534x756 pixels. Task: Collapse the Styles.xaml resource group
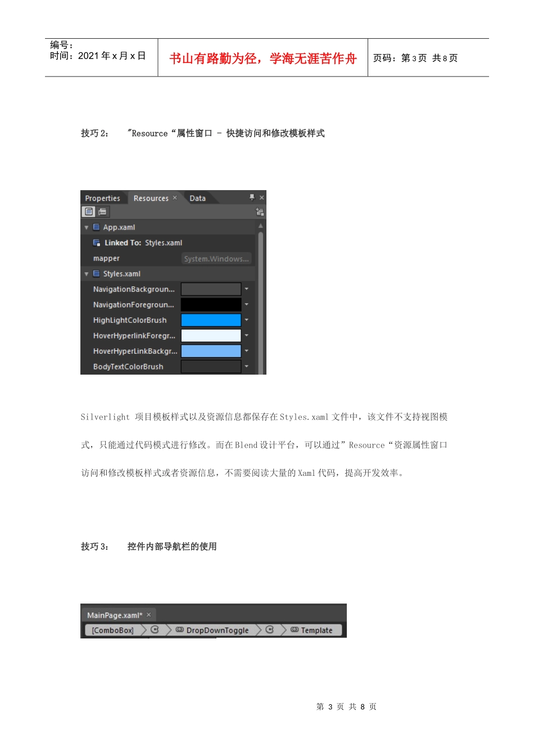pyautogui.click(x=86, y=274)
